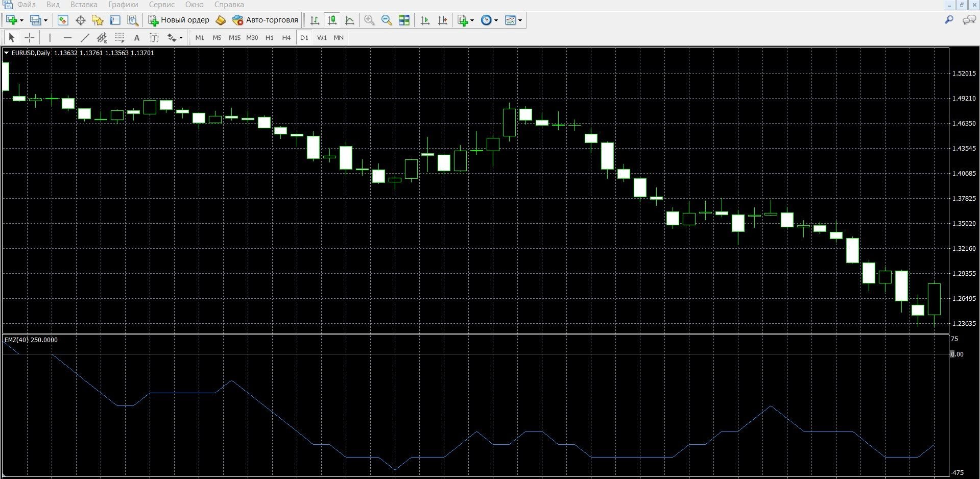Open the Data Window crosshair-circle icon
The height and width of the screenshot is (479, 980).
coord(80,20)
